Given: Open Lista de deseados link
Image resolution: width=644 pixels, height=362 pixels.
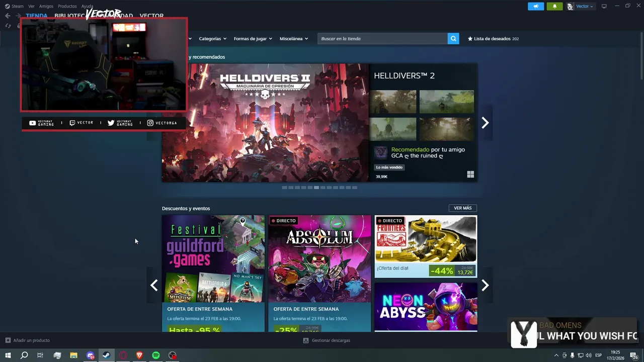Looking at the screenshot, I should coord(493,39).
